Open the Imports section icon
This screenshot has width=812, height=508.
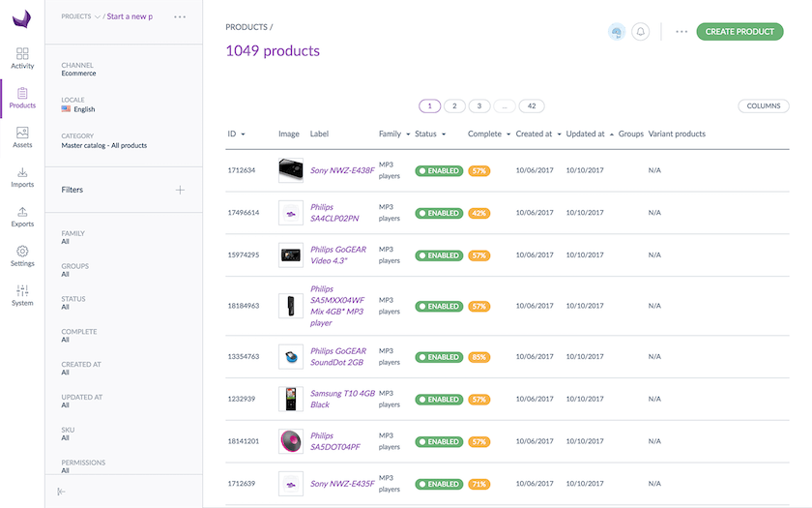coord(22,172)
